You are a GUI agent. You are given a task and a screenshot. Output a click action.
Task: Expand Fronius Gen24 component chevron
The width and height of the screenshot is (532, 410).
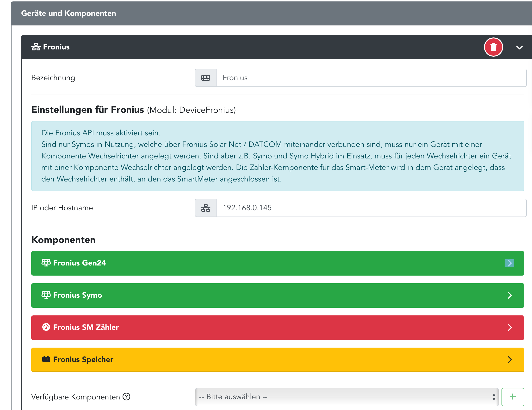click(509, 263)
